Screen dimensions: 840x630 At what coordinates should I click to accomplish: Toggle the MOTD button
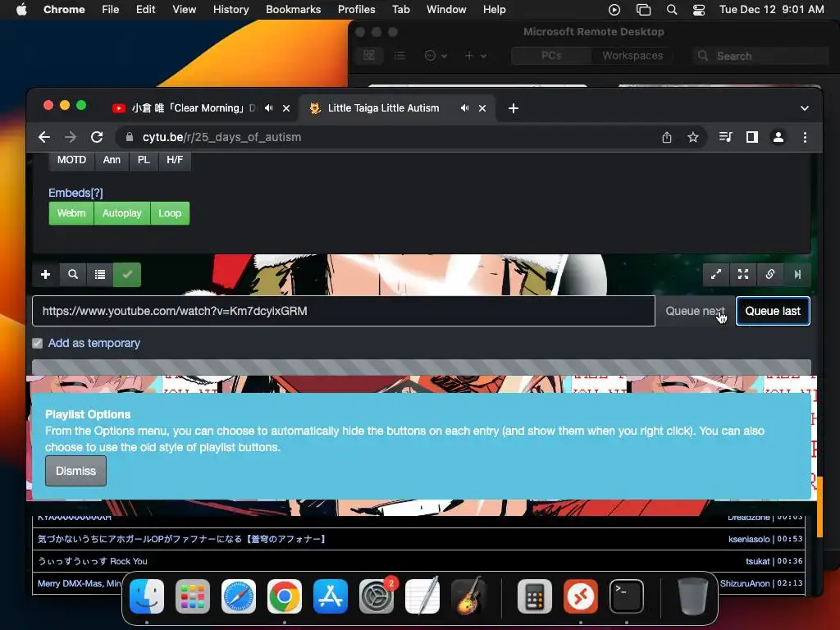click(x=72, y=160)
